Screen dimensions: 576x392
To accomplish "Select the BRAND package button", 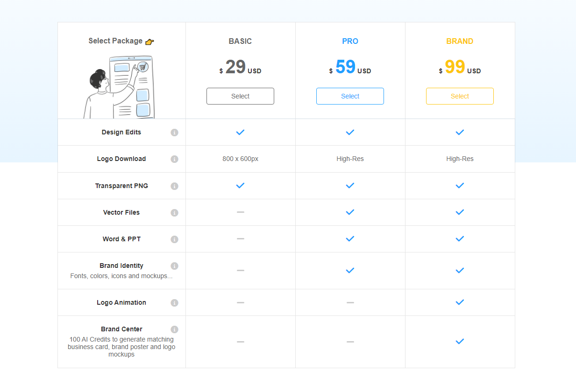I will click(x=460, y=96).
